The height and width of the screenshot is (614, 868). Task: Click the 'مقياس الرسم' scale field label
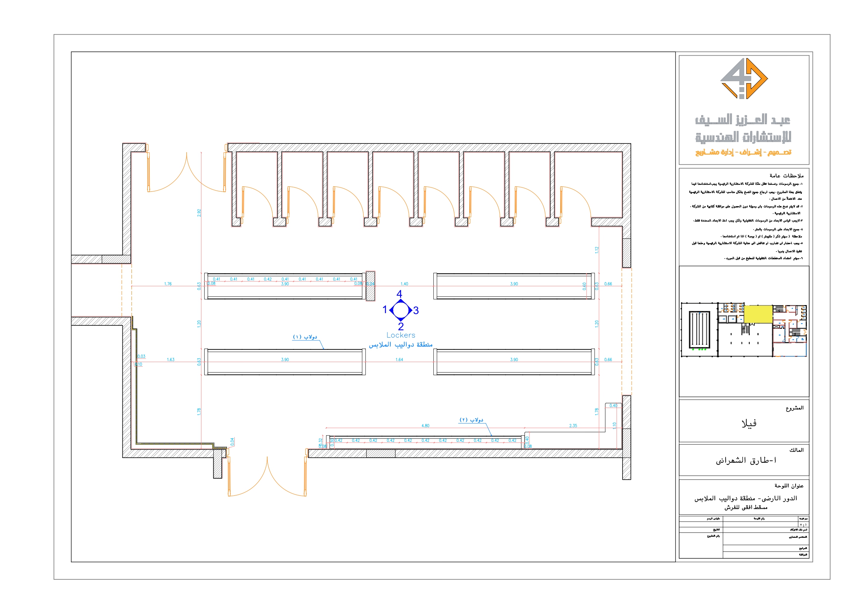[x=713, y=519]
